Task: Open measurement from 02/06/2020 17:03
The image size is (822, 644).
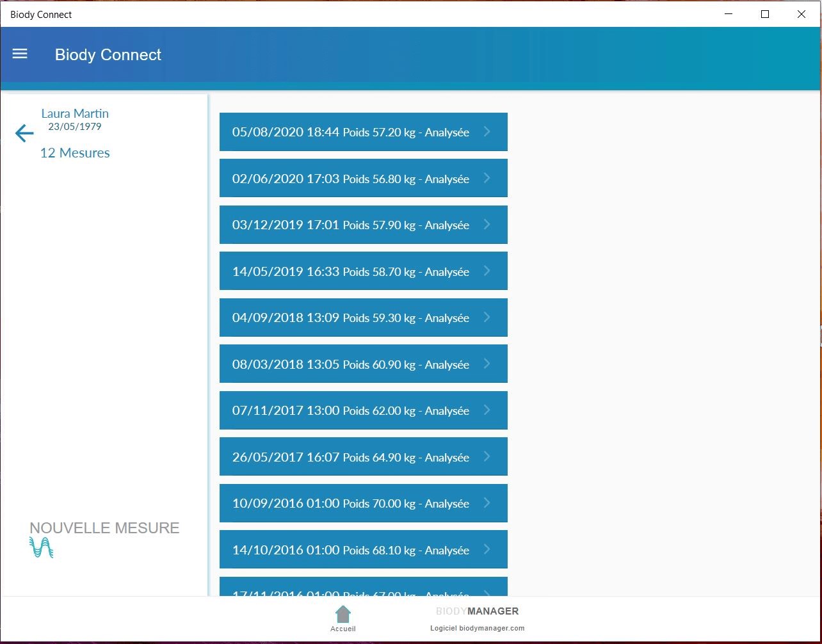Action: click(363, 179)
